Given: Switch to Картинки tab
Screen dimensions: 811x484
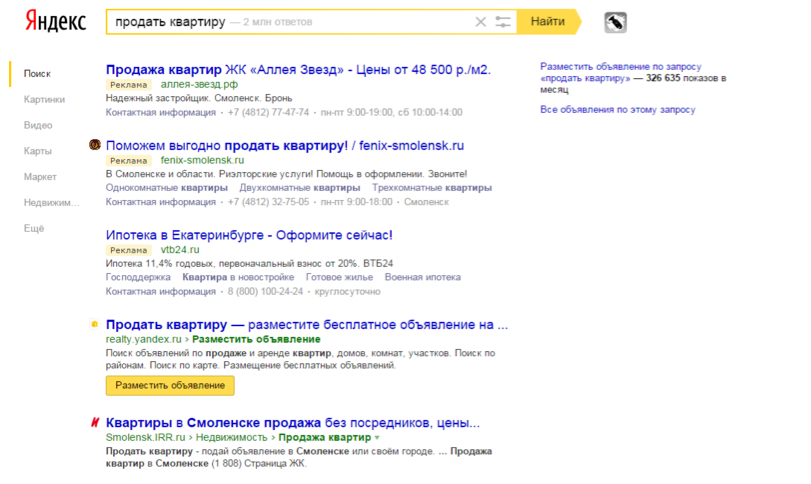Looking at the screenshot, I should coord(44,99).
